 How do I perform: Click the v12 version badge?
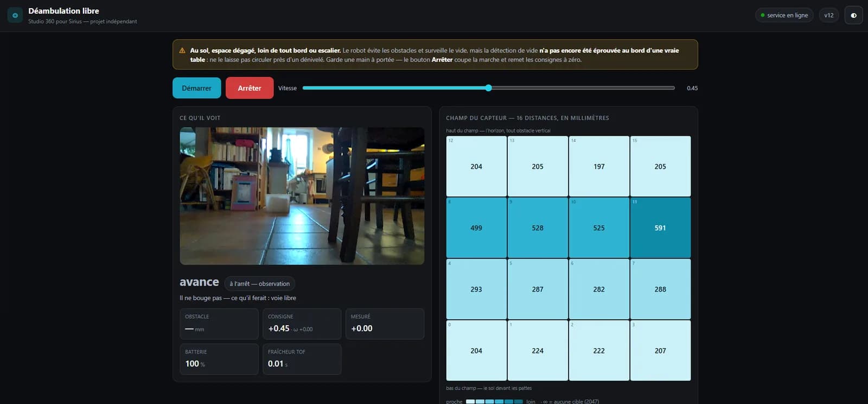[829, 15]
